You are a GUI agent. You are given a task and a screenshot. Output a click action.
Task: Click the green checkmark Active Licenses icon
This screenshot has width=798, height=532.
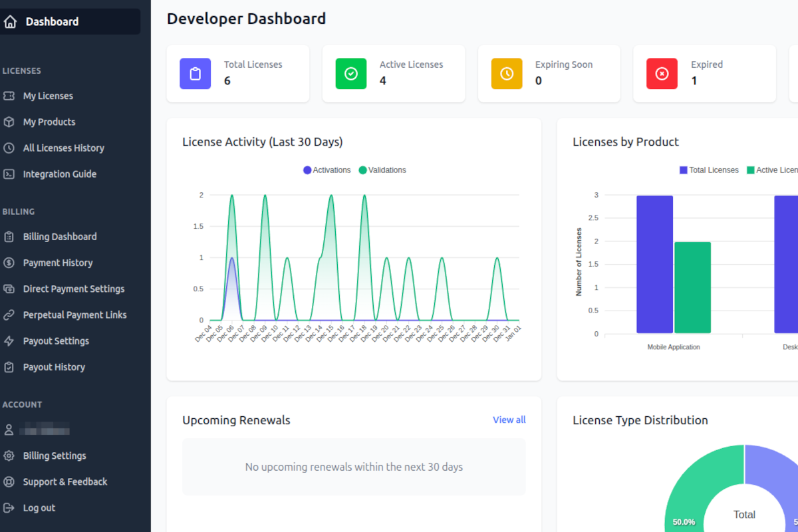pyautogui.click(x=350, y=73)
